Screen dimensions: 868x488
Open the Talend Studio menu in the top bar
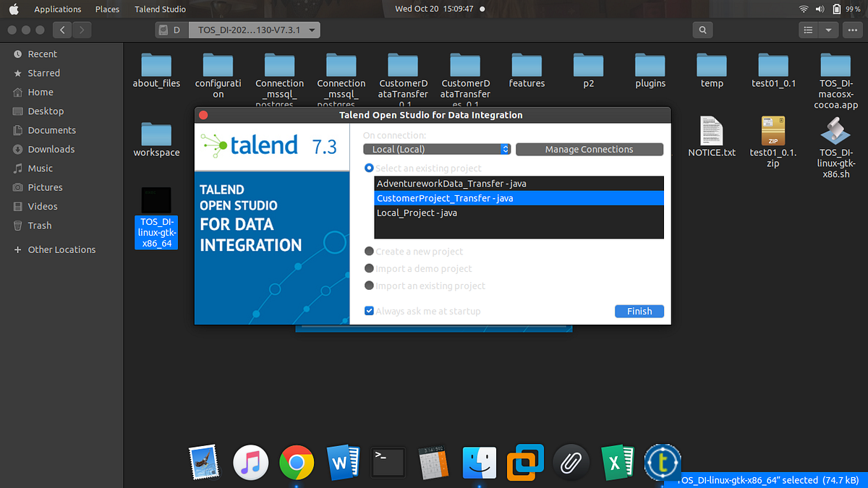click(162, 9)
